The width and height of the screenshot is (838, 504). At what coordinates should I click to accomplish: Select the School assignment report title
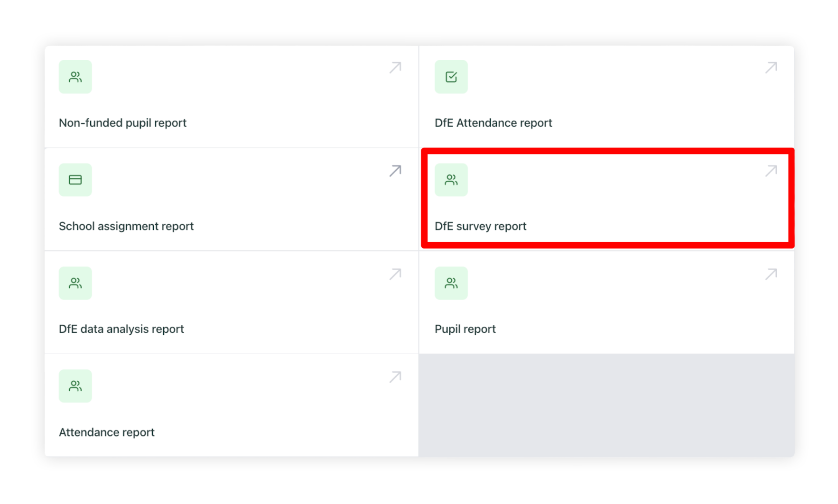tap(126, 226)
